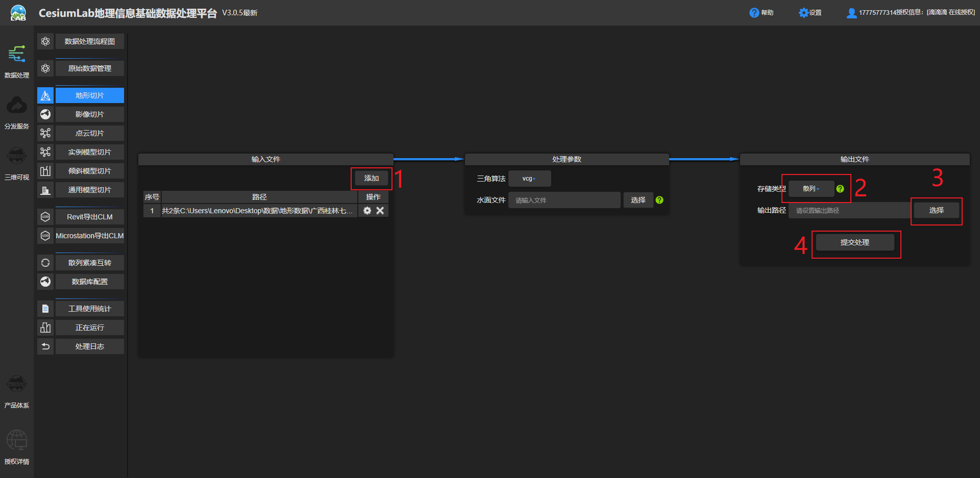980x478 pixels.
Task: Open the 数据处理 sidebar section
Action: click(17, 61)
